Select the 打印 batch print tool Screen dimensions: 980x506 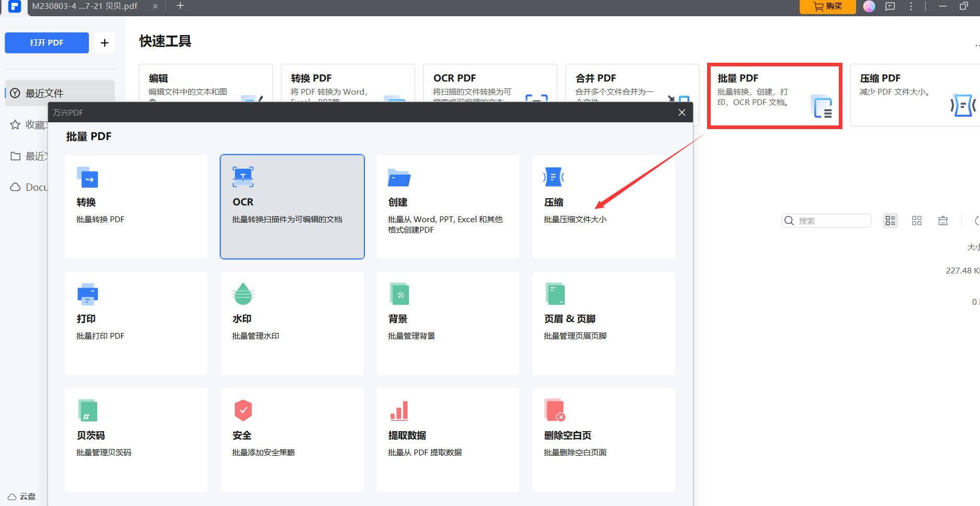tap(136, 323)
